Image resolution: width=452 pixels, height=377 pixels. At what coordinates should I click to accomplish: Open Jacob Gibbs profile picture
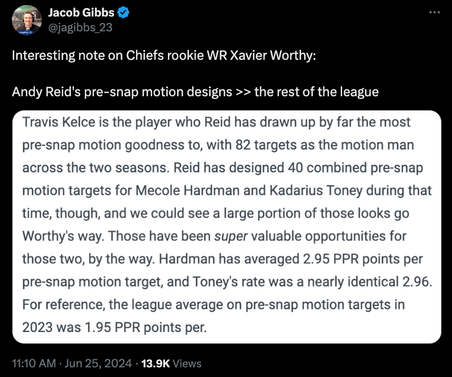27,20
